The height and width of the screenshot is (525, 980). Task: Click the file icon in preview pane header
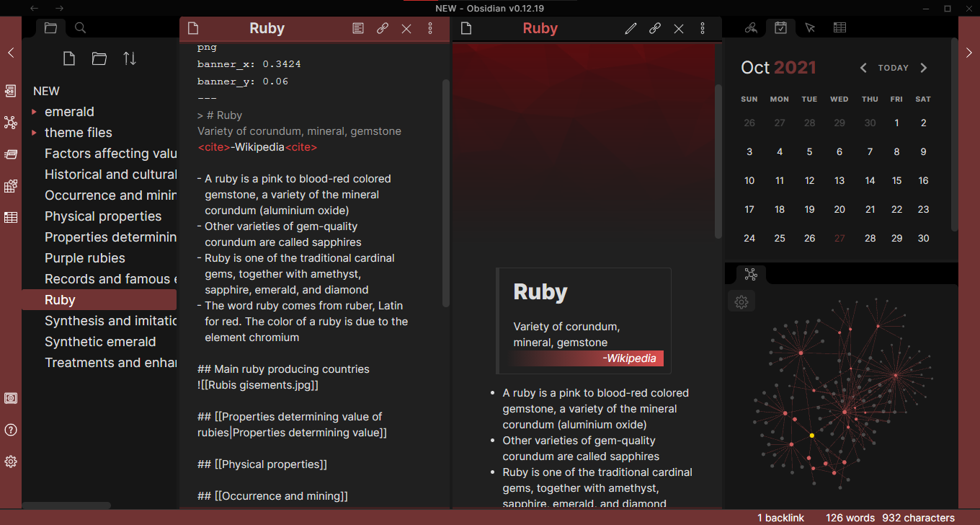tap(466, 29)
